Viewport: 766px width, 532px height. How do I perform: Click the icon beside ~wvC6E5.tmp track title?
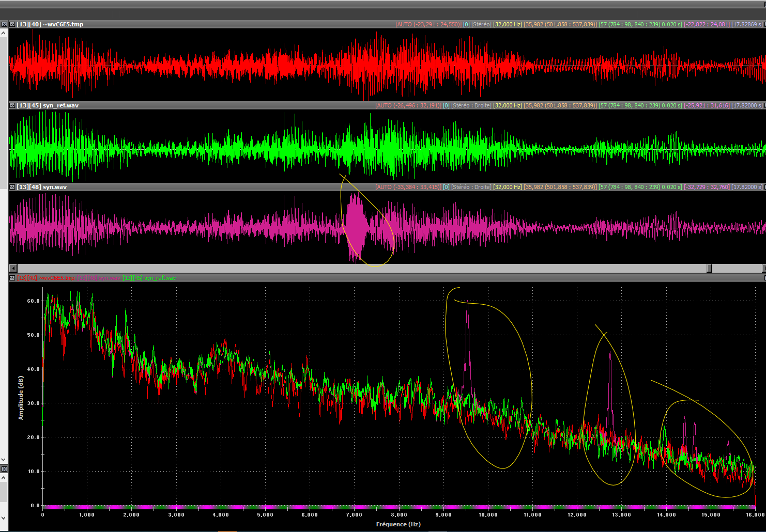[12, 24]
